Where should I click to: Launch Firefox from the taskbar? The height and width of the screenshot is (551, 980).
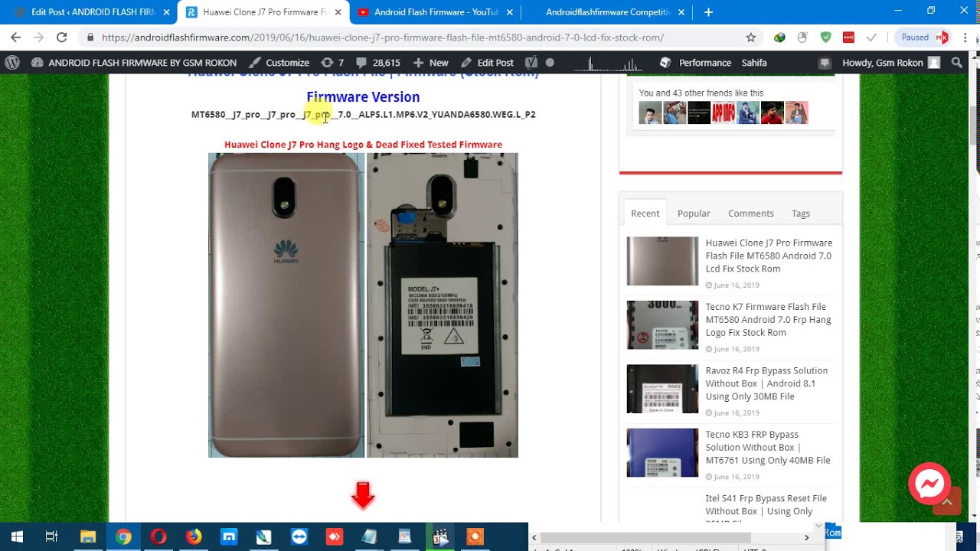(194, 537)
